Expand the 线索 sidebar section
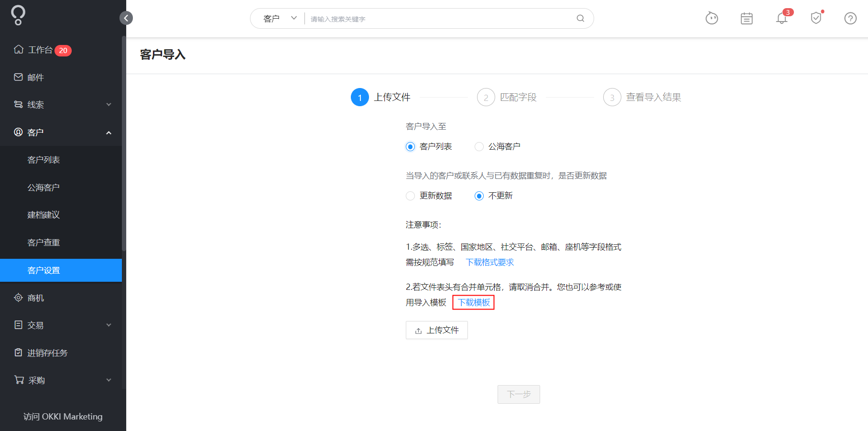Viewport: 868px width, 431px height. tap(108, 104)
